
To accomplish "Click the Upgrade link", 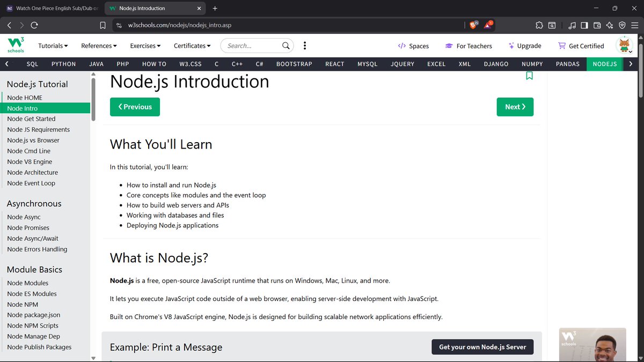I will tap(525, 46).
